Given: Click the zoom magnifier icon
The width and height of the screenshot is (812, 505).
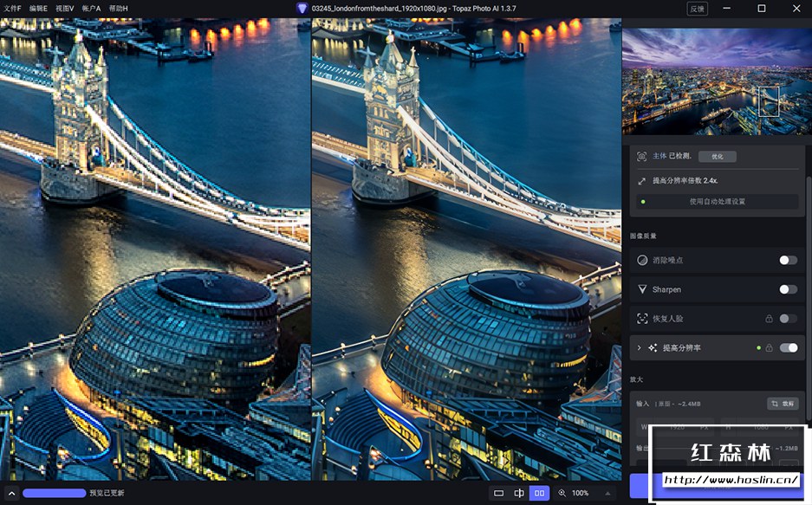Looking at the screenshot, I should (562, 493).
